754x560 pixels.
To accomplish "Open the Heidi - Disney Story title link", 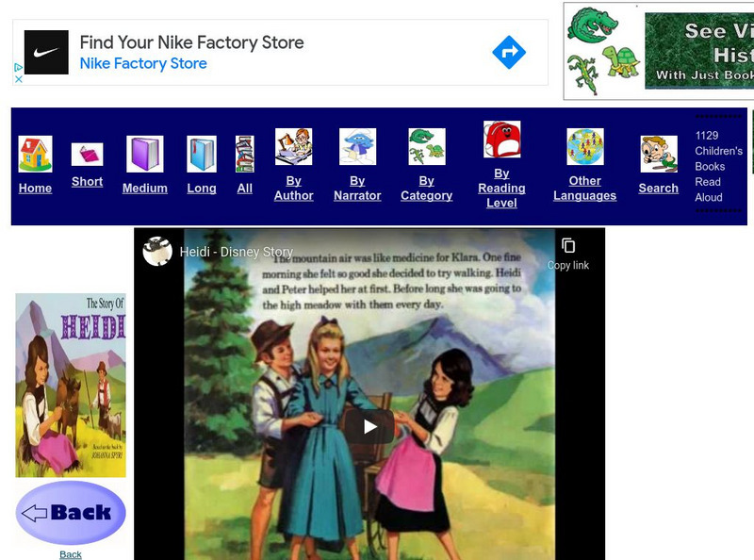I will (236, 252).
